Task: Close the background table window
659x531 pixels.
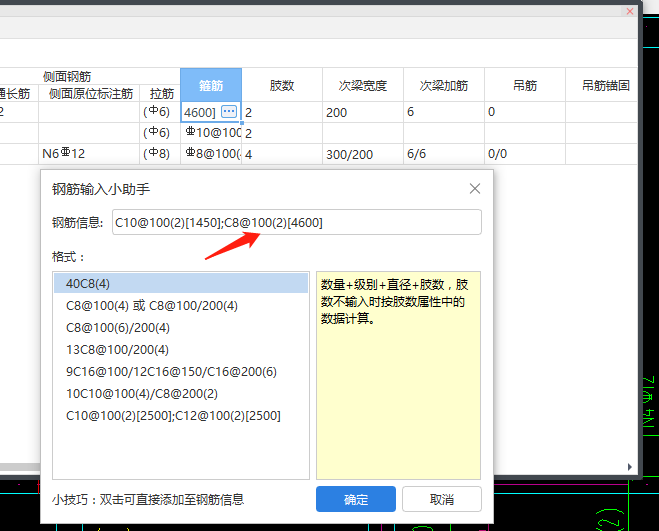Action: pos(630,11)
